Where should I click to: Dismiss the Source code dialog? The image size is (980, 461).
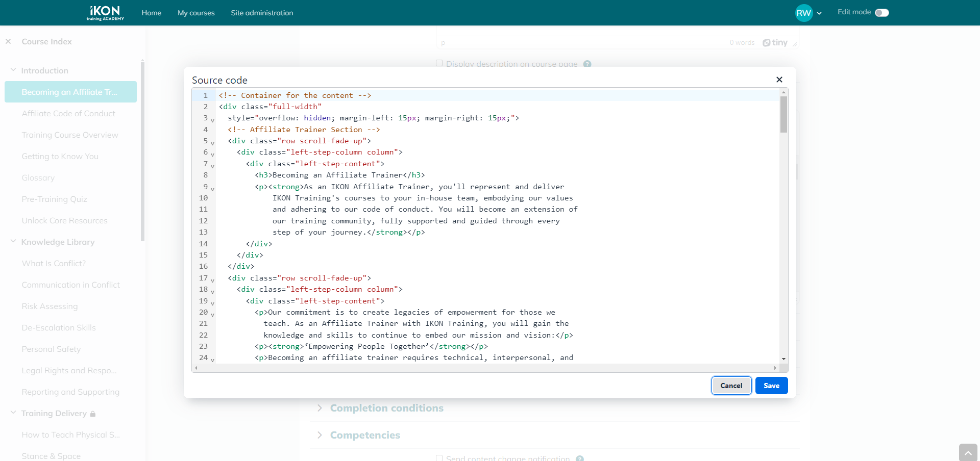tap(779, 80)
